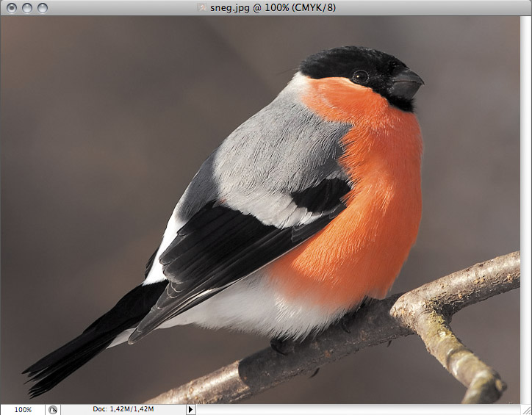
Task: Click the Doc: 1,42M/1,42M status text
Action: [123, 409]
